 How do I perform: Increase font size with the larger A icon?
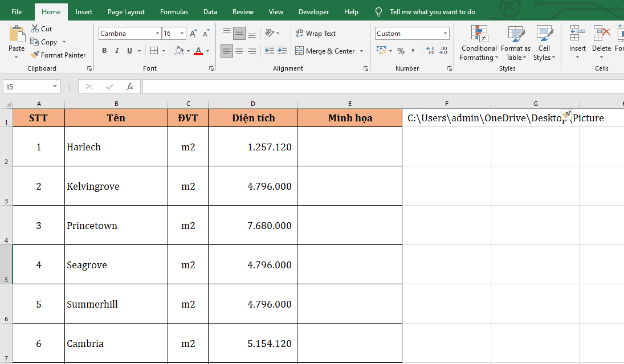coord(193,34)
